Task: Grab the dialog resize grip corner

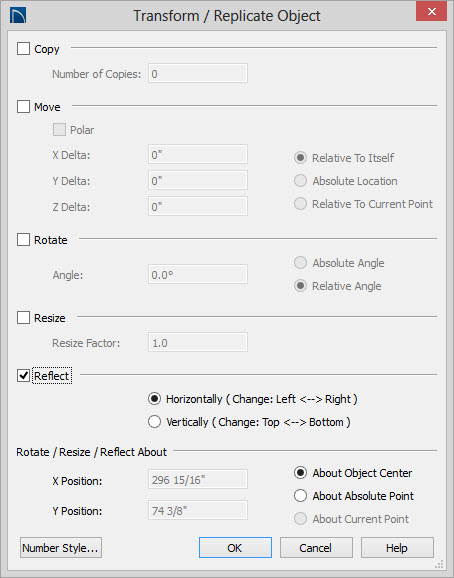Action: point(440,564)
